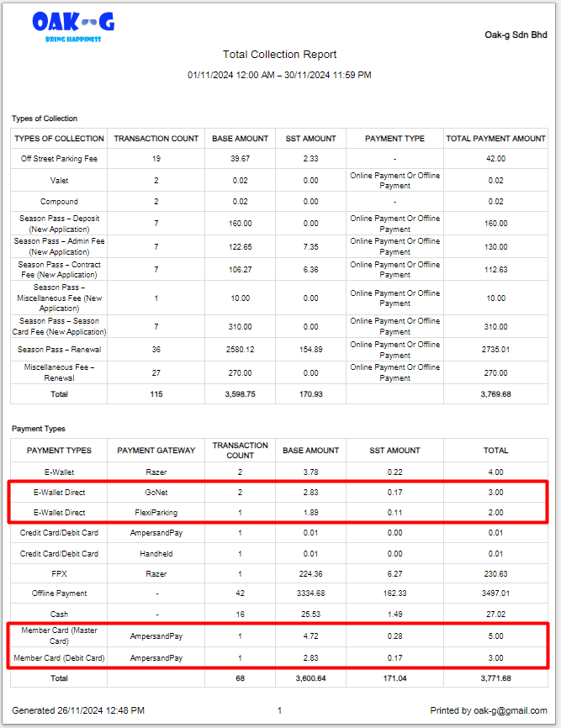Screen dimensions: 561x728
Task: Select the FPX payment type cell
Action: pyautogui.click(x=59, y=574)
